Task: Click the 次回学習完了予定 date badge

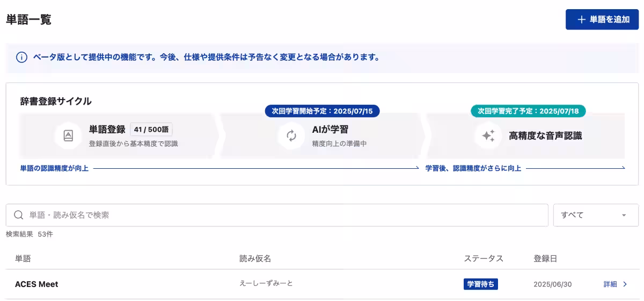Action: (x=528, y=111)
